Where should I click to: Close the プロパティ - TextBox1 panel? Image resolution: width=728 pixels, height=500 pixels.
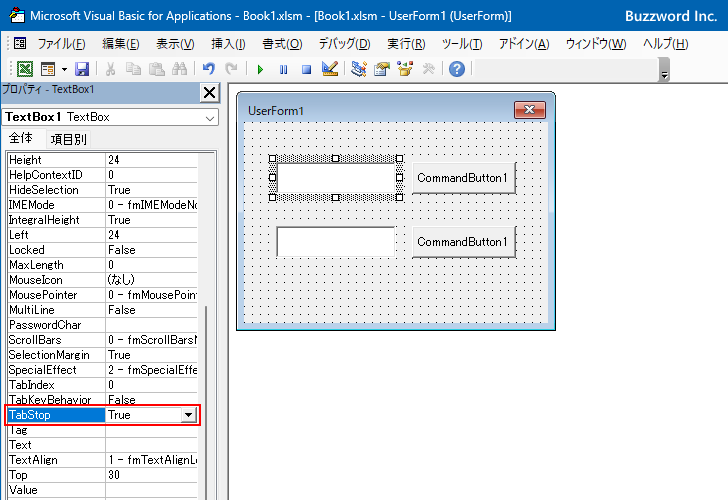pyautogui.click(x=209, y=93)
